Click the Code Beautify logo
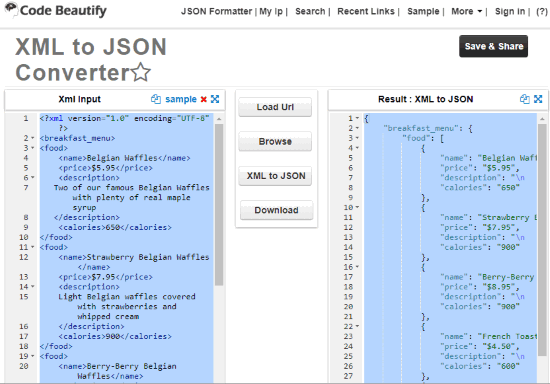Image resolution: width=550 pixels, height=384 pixels. [56, 10]
